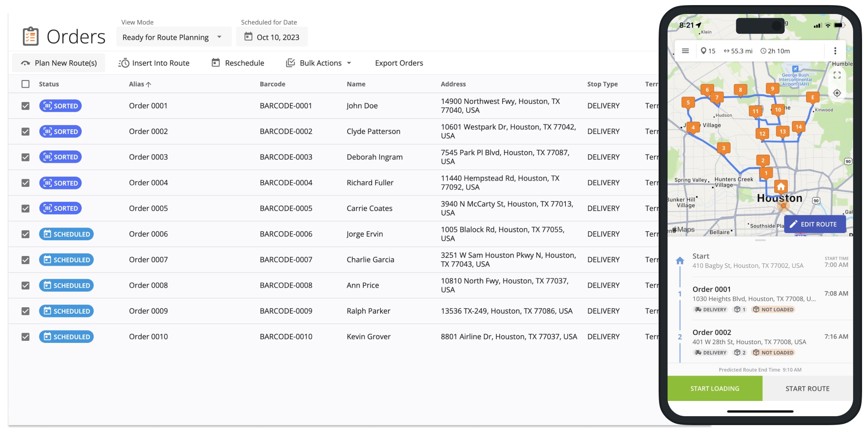Image resolution: width=868 pixels, height=434 pixels.
Task: Uncheck the Order 0004 row checkbox
Action: pos(25,183)
